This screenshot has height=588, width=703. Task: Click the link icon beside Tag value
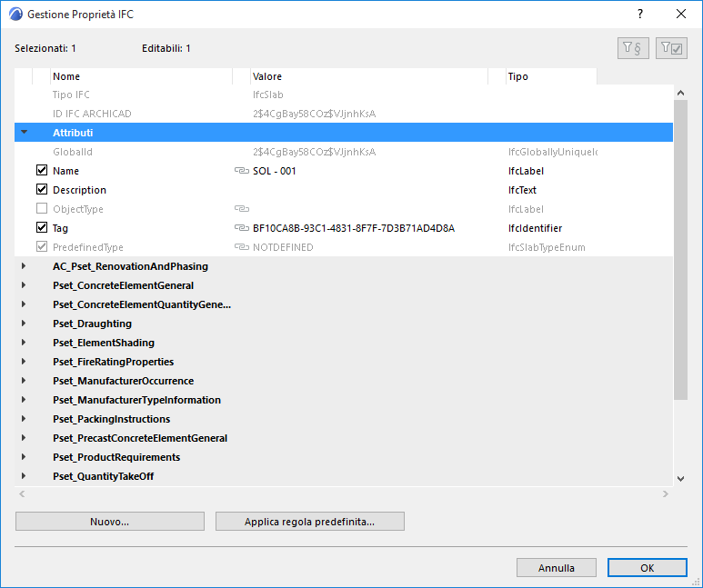[242, 228]
